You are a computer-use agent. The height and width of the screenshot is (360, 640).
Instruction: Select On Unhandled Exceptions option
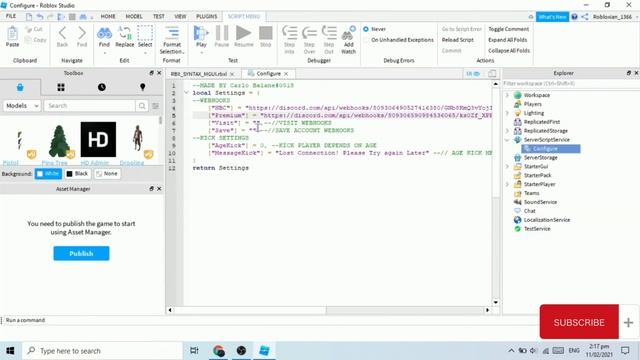pyautogui.click(x=398, y=40)
